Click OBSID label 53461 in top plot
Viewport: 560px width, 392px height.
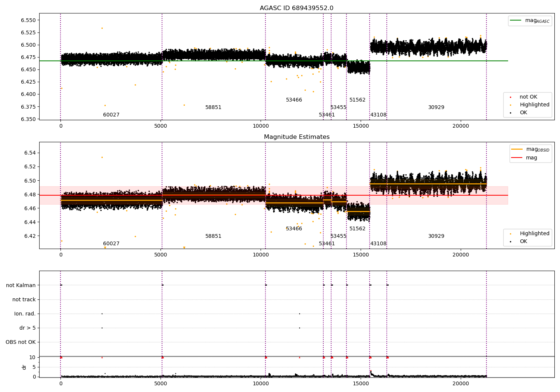[327, 115]
